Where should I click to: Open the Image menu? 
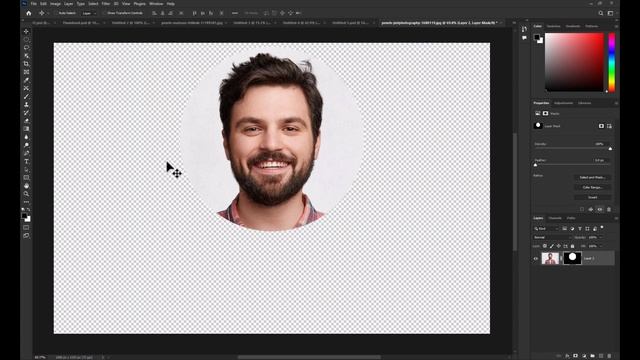pyautogui.click(x=55, y=4)
